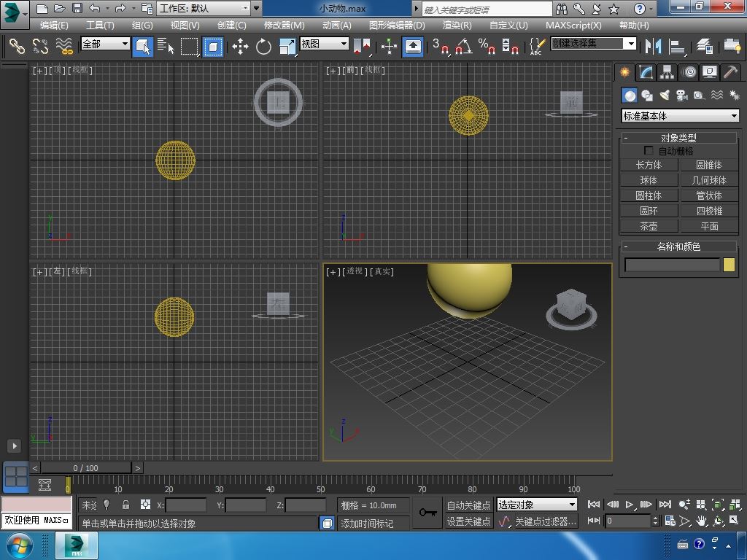Image resolution: width=747 pixels, height=560 pixels.
Task: Click the 球体 button
Action: point(649,180)
